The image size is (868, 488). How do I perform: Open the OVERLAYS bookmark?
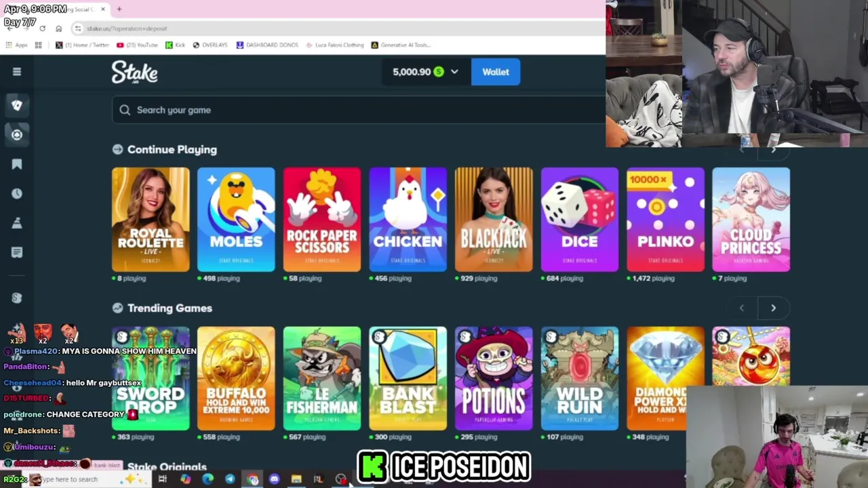[x=210, y=45]
